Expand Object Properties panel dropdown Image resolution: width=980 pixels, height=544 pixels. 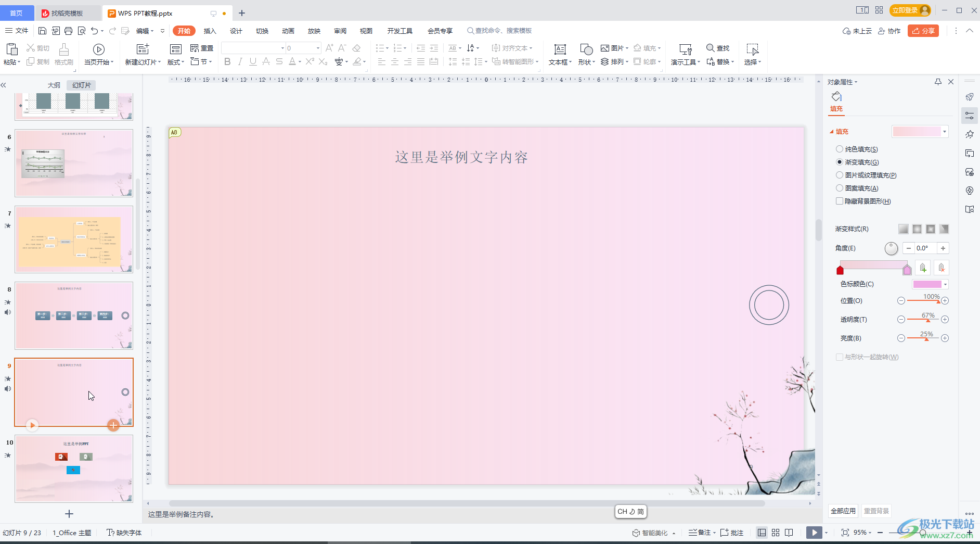coord(856,82)
